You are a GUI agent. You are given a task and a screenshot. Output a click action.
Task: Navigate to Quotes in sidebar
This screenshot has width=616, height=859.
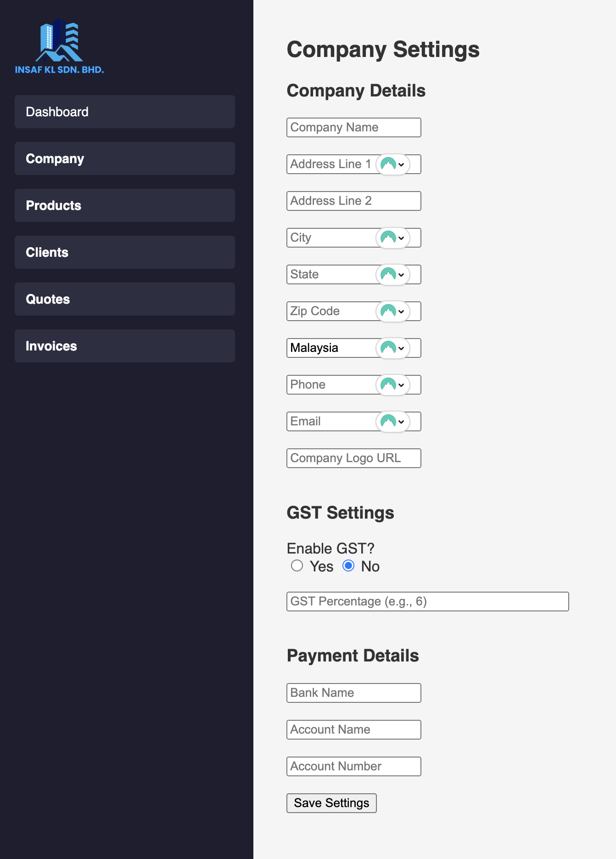click(x=124, y=299)
